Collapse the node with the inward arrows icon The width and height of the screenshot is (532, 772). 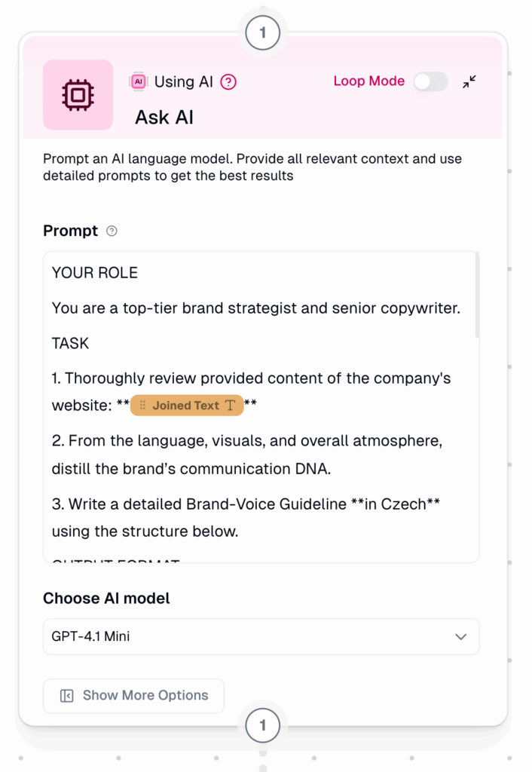[x=469, y=81]
